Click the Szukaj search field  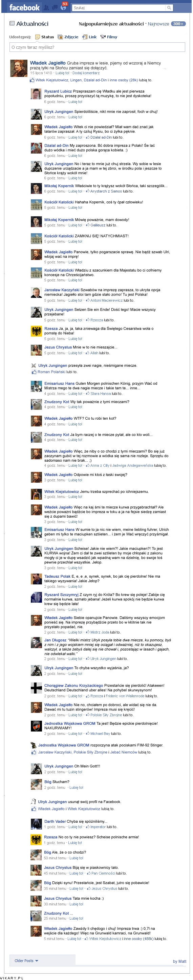pyautogui.click(x=119, y=7)
